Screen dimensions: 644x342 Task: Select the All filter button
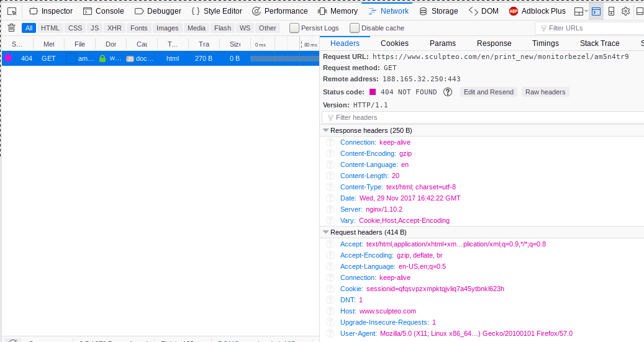pyautogui.click(x=29, y=28)
